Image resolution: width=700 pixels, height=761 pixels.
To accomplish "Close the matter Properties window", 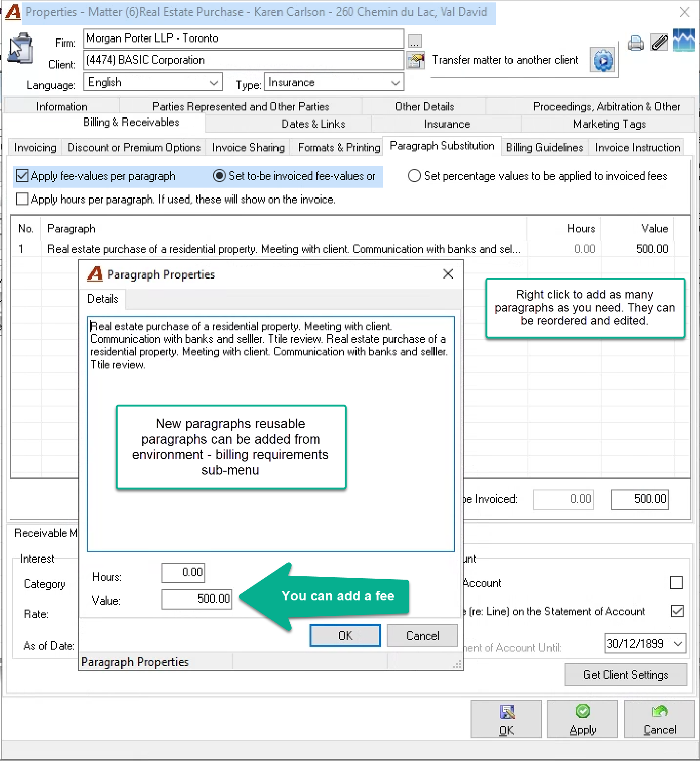I will point(684,12).
